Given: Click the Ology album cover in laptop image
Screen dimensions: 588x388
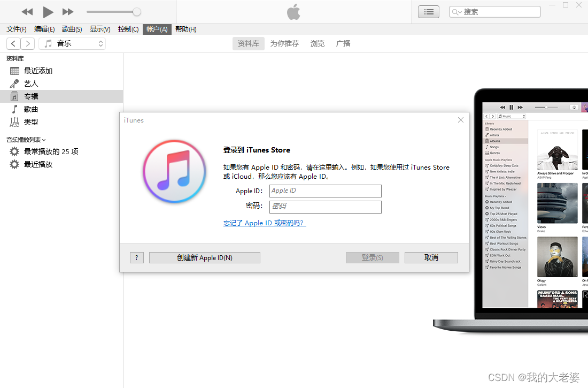Looking at the screenshot, I should [x=557, y=257].
